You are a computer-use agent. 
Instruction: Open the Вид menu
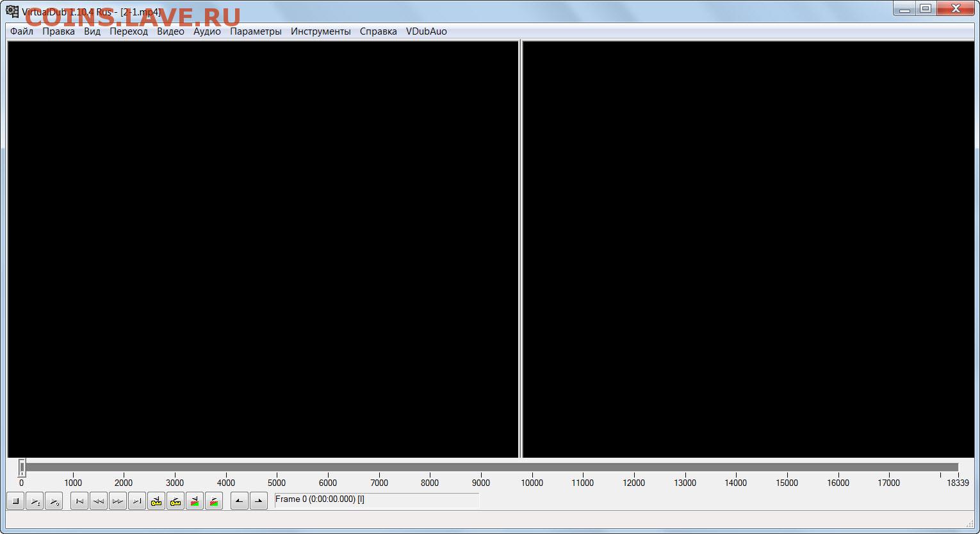92,31
